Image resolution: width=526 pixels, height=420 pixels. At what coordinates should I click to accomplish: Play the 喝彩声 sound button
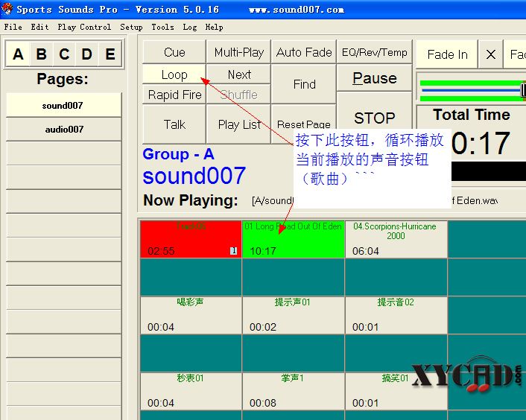coord(191,315)
